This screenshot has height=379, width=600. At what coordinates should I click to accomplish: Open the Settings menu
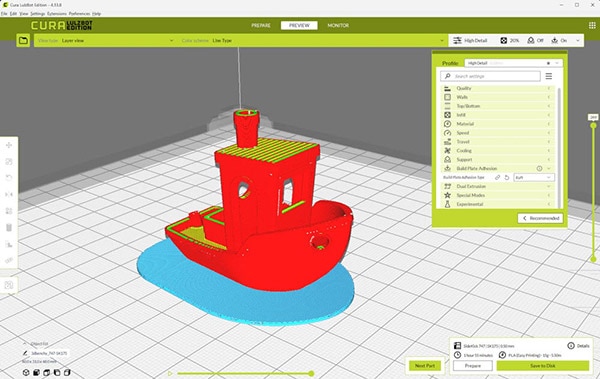pyautogui.click(x=38, y=13)
